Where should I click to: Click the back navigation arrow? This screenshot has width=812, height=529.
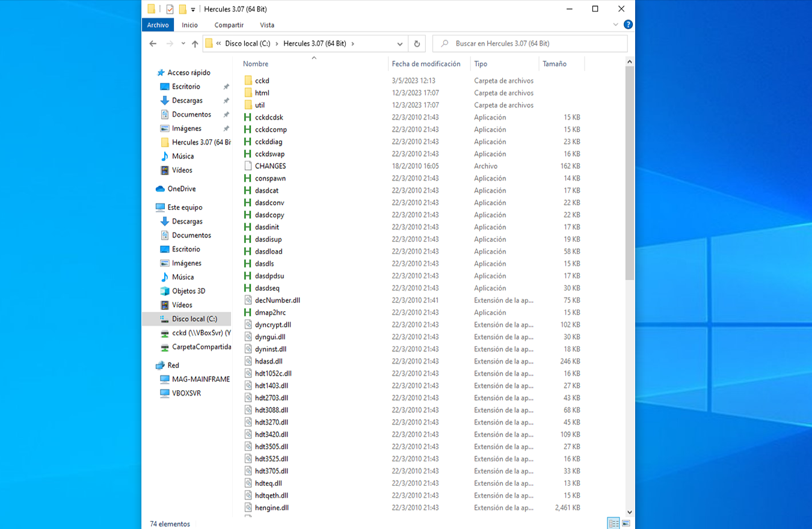coord(153,44)
